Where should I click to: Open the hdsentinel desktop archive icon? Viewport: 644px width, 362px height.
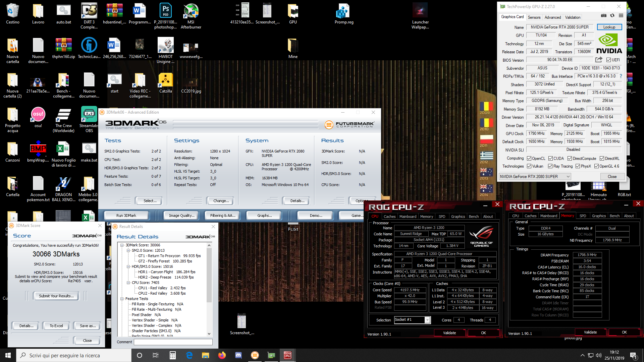coord(114,14)
